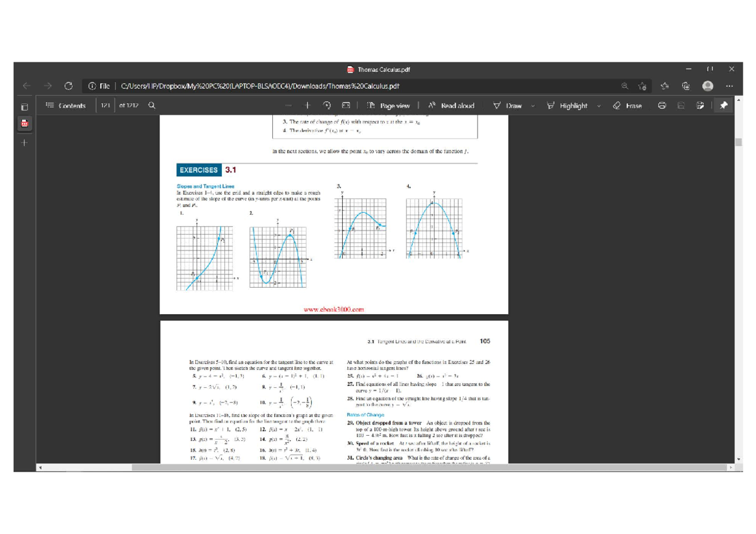
Task: Toggle the Highlight tool
Action: pyautogui.click(x=567, y=106)
